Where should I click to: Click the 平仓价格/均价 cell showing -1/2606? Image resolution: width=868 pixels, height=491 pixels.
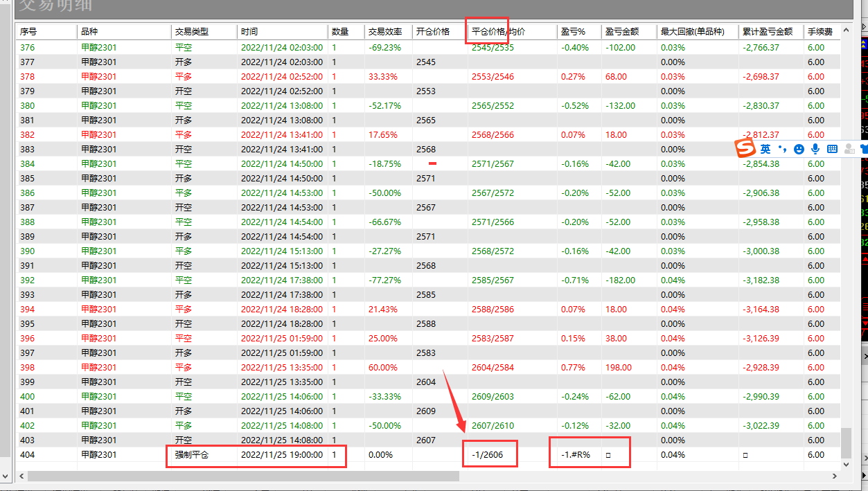click(487, 455)
